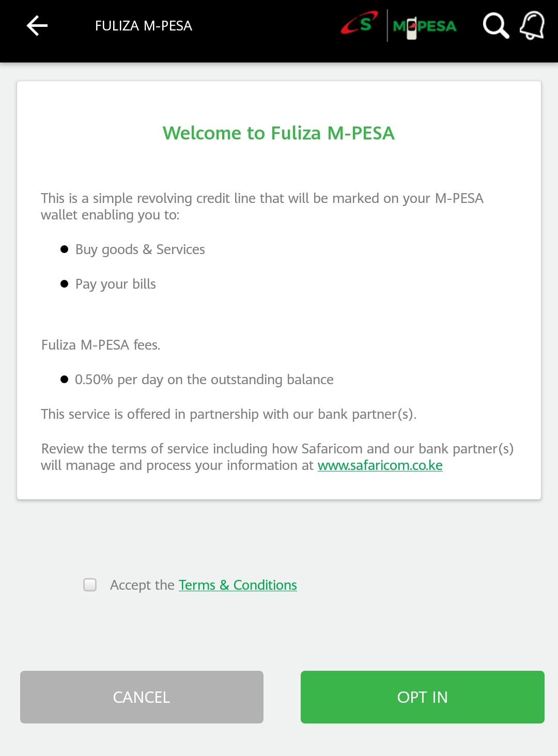The image size is (558, 756).
Task: Click the red and green Safaricom logo
Action: [360, 23]
